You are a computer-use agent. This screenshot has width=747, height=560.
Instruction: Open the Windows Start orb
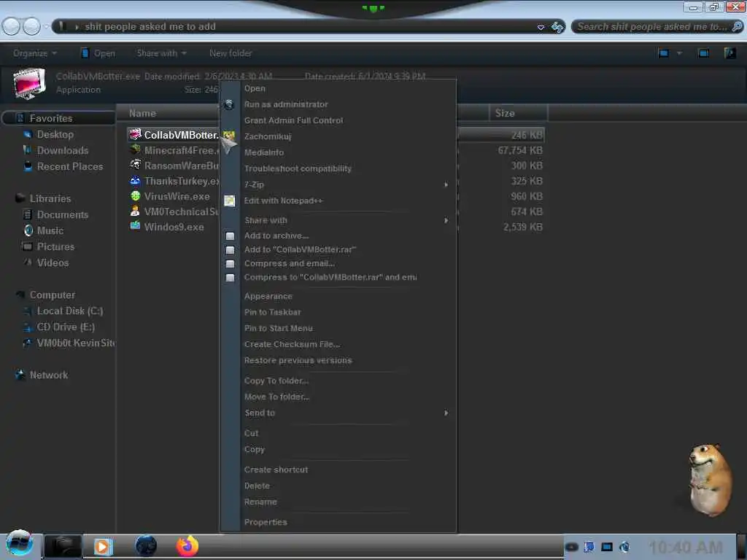click(x=20, y=544)
